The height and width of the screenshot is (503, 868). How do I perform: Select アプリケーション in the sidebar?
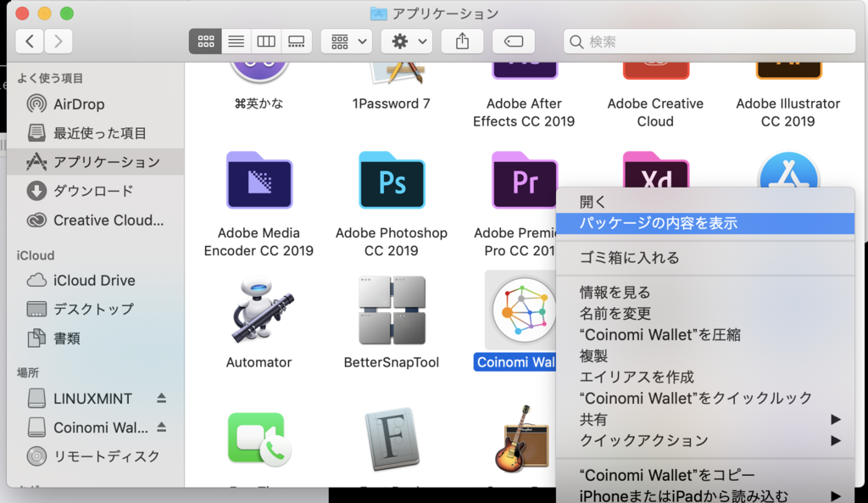pyautogui.click(x=95, y=162)
